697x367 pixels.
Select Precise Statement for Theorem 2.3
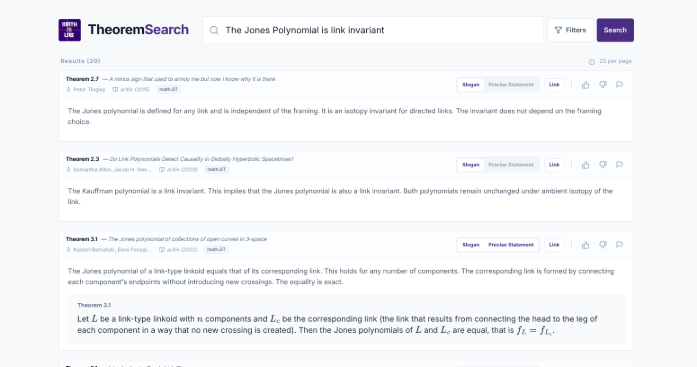click(511, 165)
